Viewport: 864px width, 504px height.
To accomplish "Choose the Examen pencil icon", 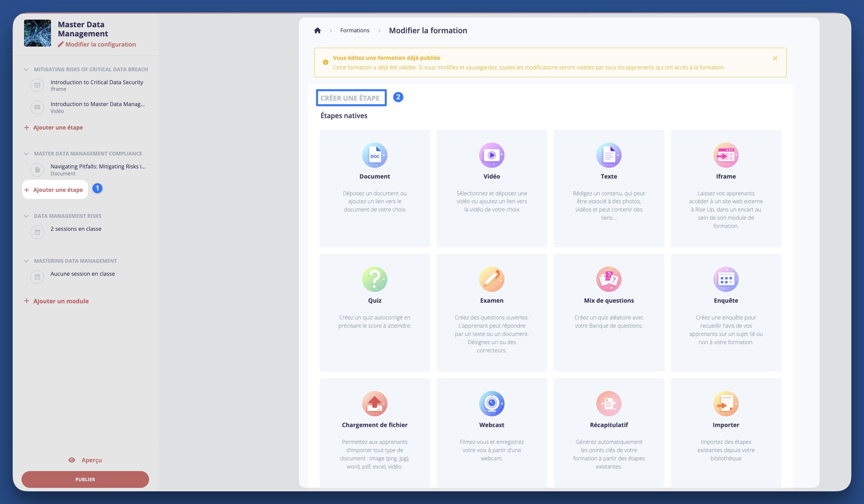I will click(x=491, y=279).
